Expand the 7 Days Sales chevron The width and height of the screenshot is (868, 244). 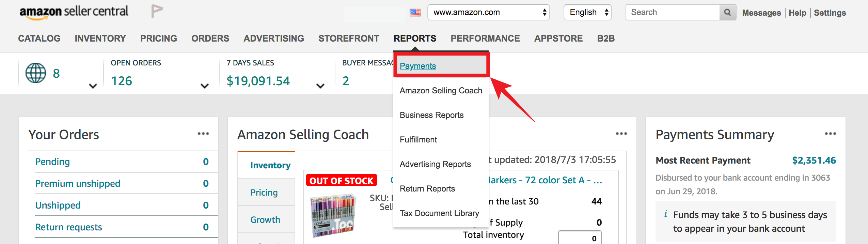320,86
